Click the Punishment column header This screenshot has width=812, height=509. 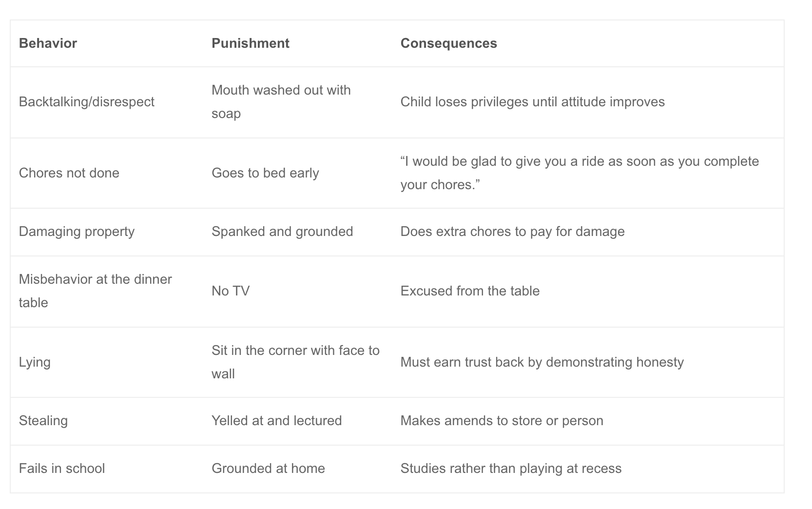[x=251, y=43]
